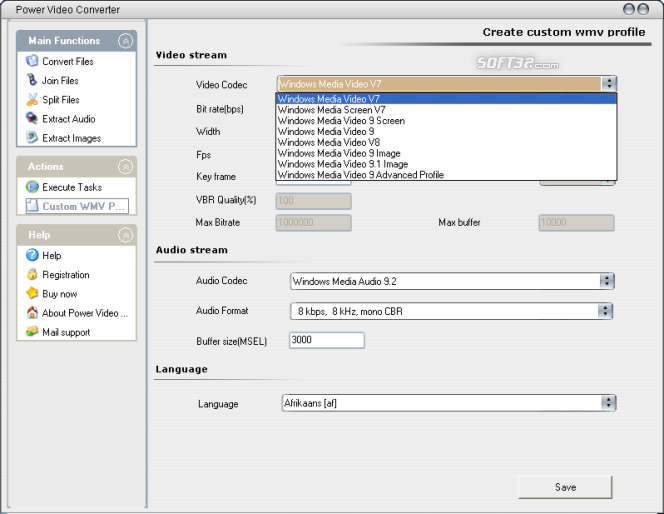Choose Windows Media Video 9 Screen
The image size is (664, 514).
coord(446,121)
